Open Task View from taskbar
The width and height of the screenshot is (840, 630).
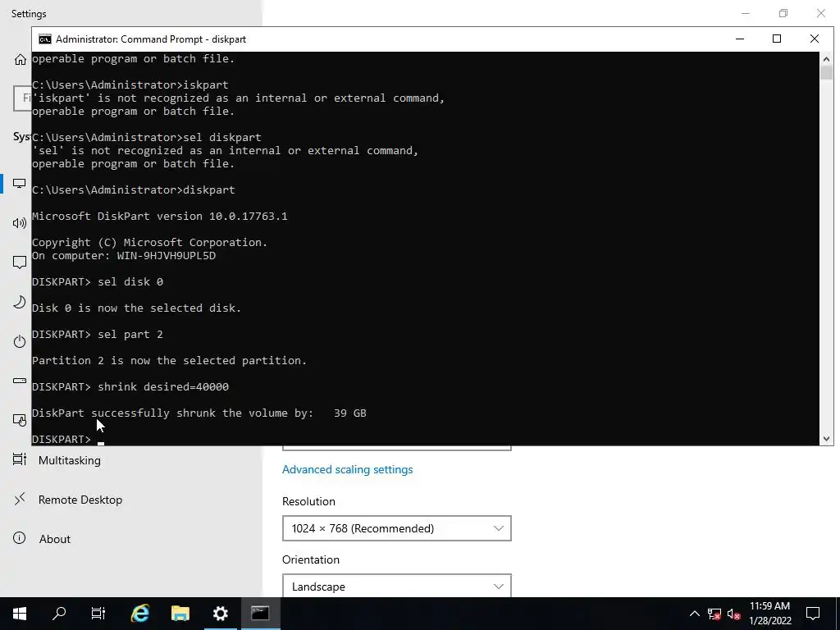point(98,614)
